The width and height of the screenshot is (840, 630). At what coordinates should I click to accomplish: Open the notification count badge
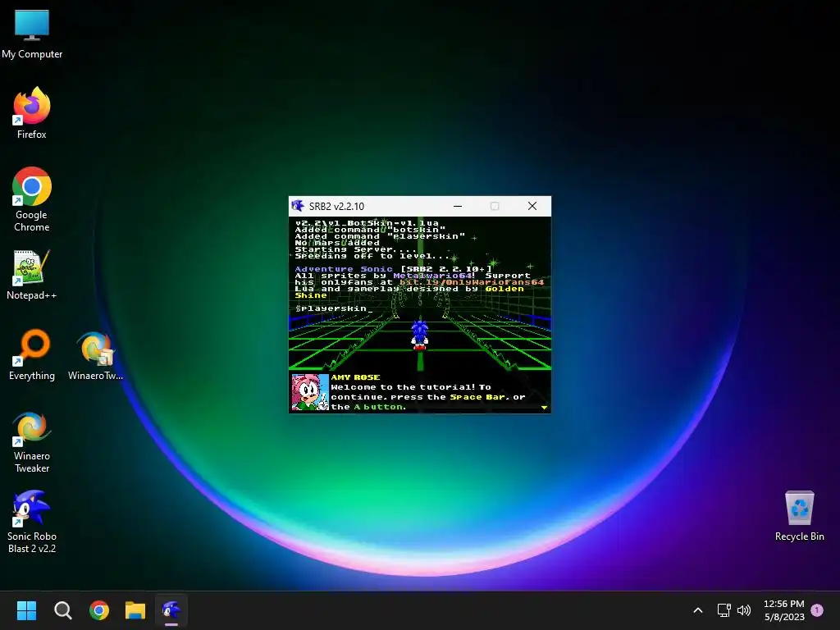click(x=817, y=610)
